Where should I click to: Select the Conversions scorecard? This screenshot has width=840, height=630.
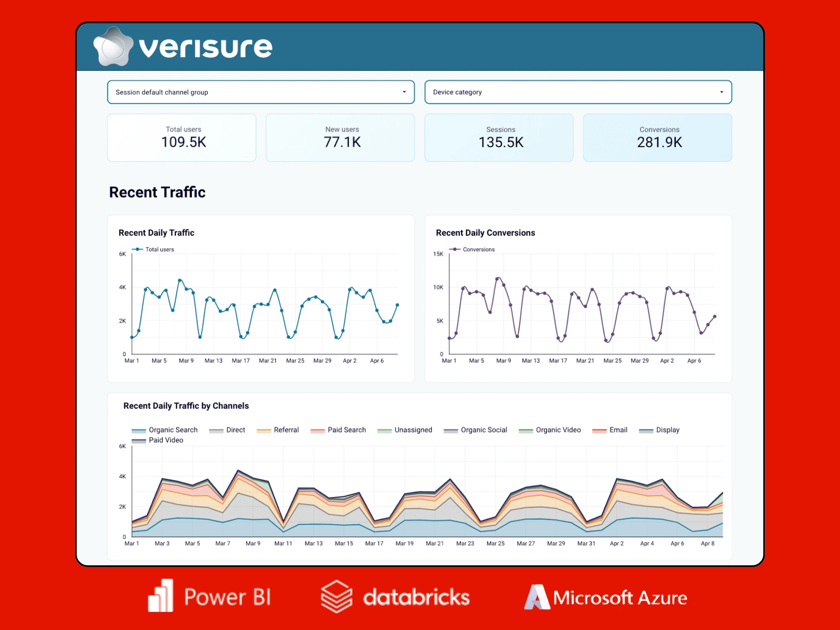(x=658, y=138)
